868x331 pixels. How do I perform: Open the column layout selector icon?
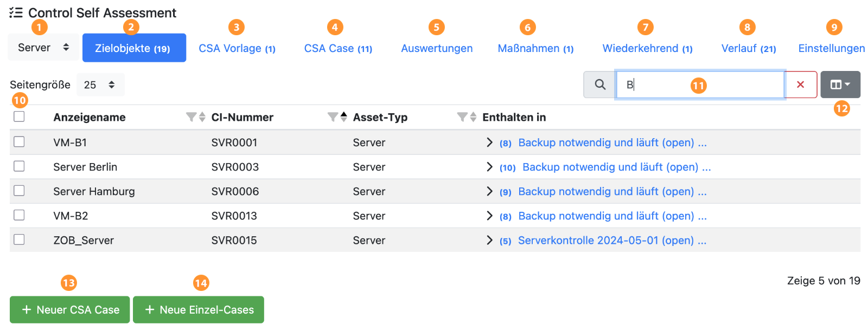(840, 85)
